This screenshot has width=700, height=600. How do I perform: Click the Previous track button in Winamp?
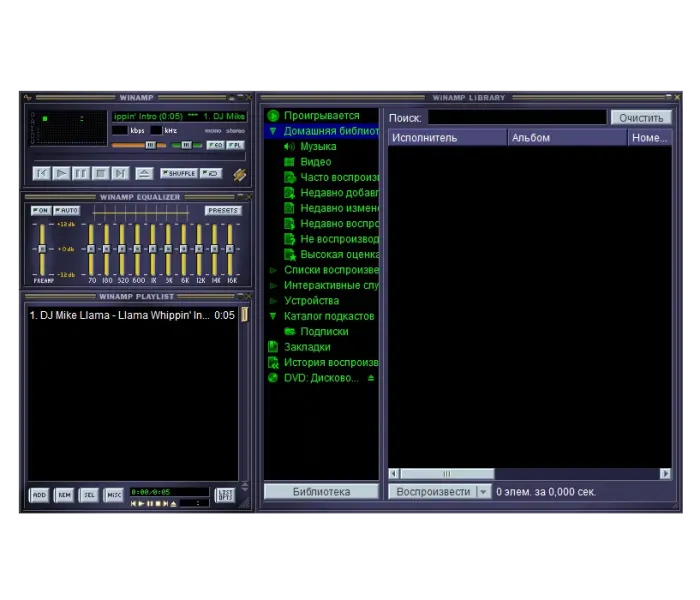tap(42, 173)
